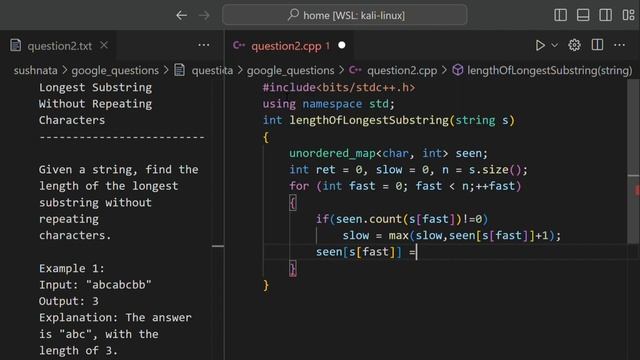The height and width of the screenshot is (360, 640).
Task: Split the editor to the right
Action: [x=597, y=45]
